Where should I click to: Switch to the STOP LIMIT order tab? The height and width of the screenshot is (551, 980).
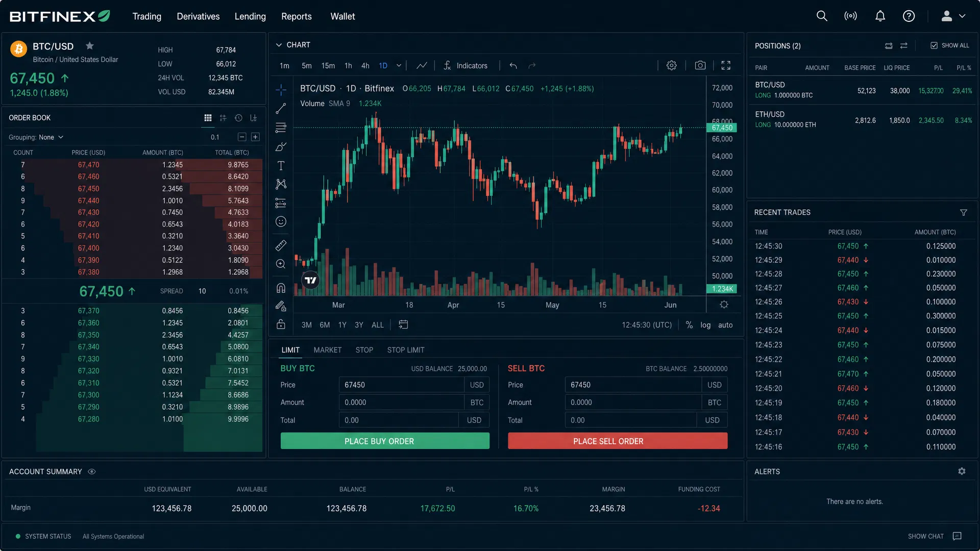(x=406, y=350)
